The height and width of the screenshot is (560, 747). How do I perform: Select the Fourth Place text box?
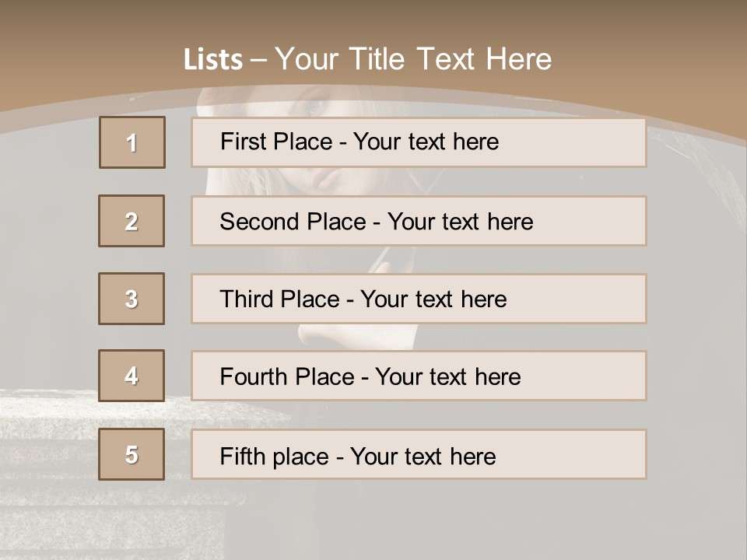coord(419,376)
